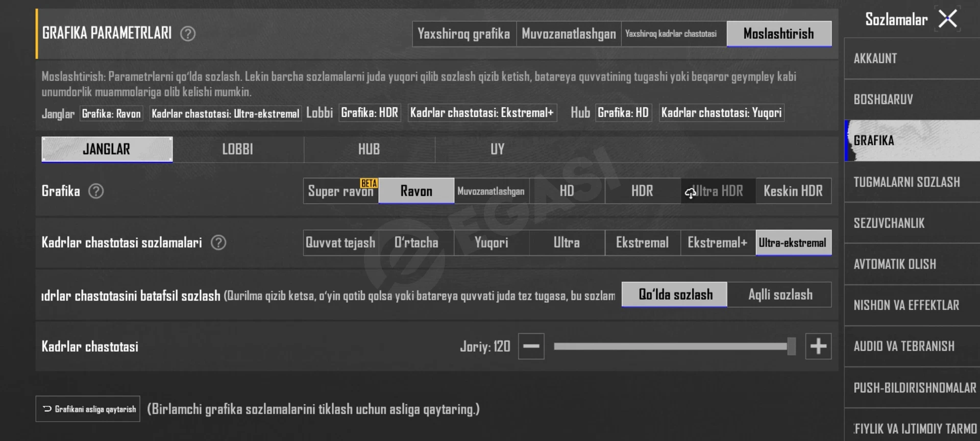980x441 pixels.
Task: Set frame rate to Ekstremal
Action: click(x=643, y=242)
